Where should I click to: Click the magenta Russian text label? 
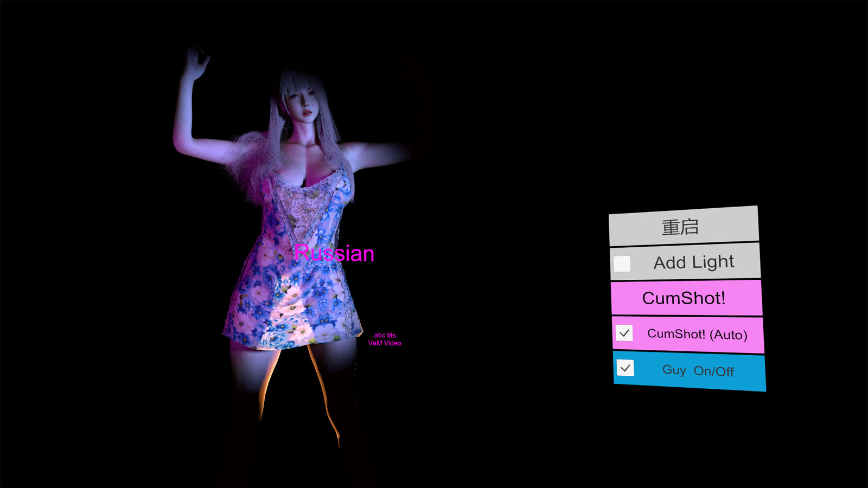point(334,254)
